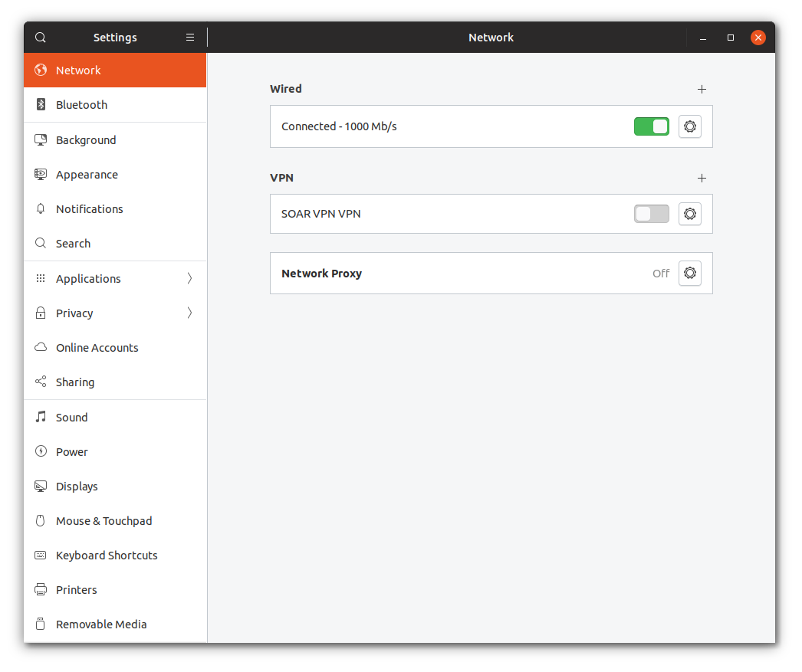Click the Network globe icon in sidebar
Image resolution: width=802 pixels, height=672 pixels.
(x=41, y=70)
